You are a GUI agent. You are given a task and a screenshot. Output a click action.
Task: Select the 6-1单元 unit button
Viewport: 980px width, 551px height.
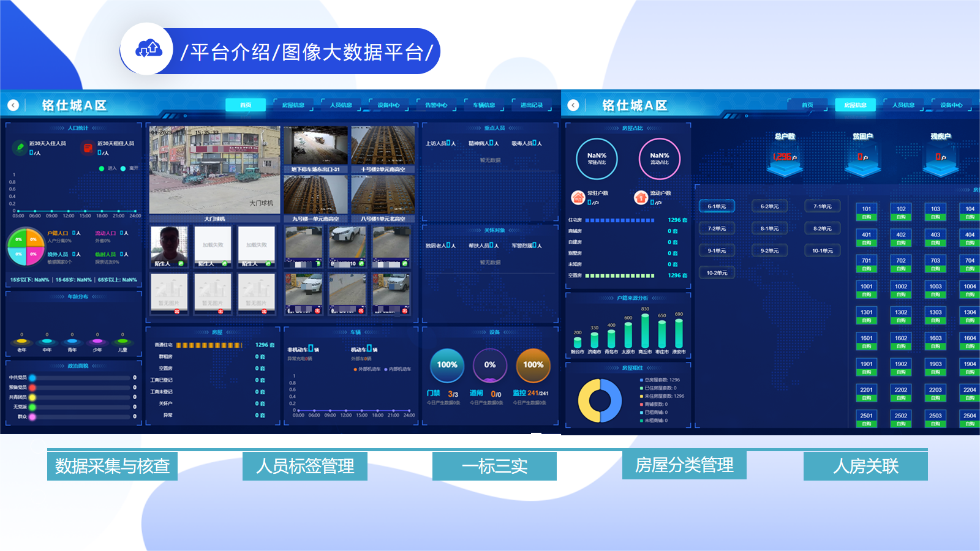[717, 206]
